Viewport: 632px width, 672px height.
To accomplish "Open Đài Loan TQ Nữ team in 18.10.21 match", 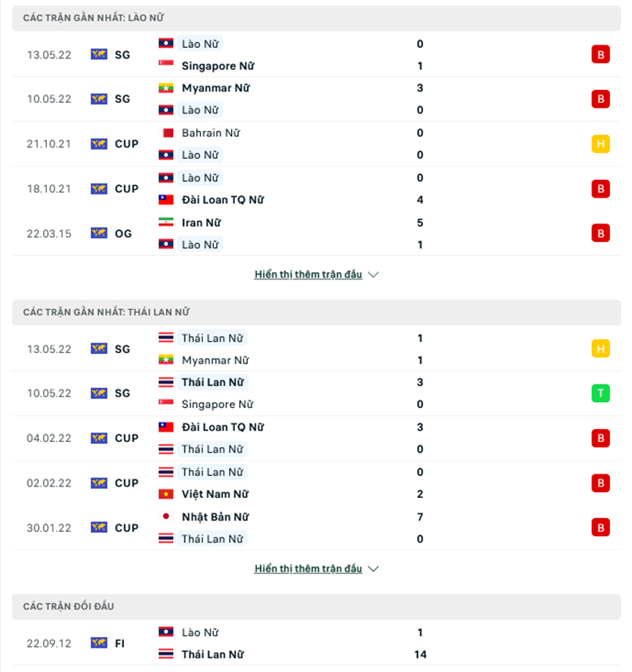I will coord(223,200).
